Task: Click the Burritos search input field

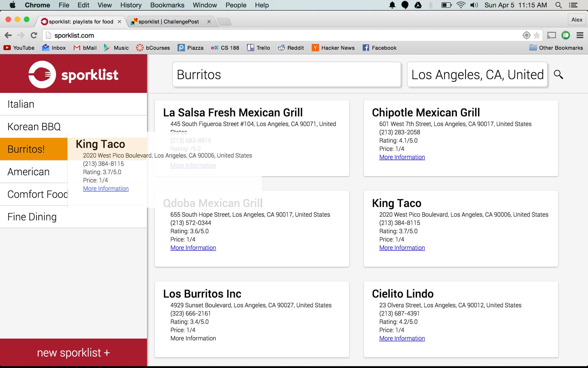Action: coord(286,74)
